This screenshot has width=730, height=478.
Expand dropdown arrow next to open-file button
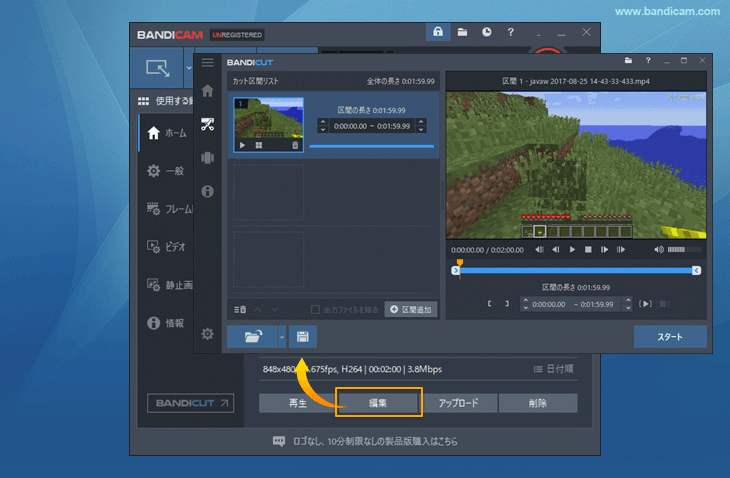(282, 337)
